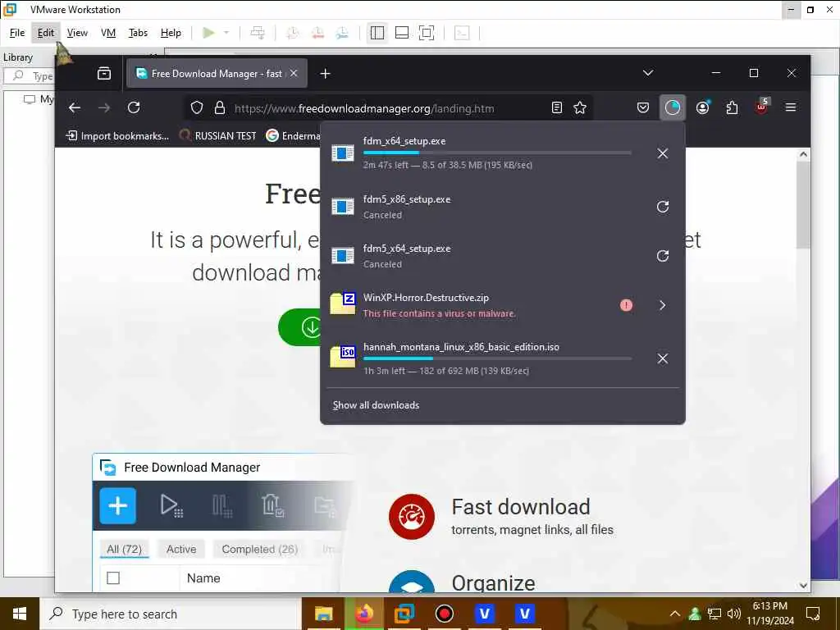The height and width of the screenshot is (630, 840).
Task: Toggle VMware thumbnail bar view
Action: (402, 33)
